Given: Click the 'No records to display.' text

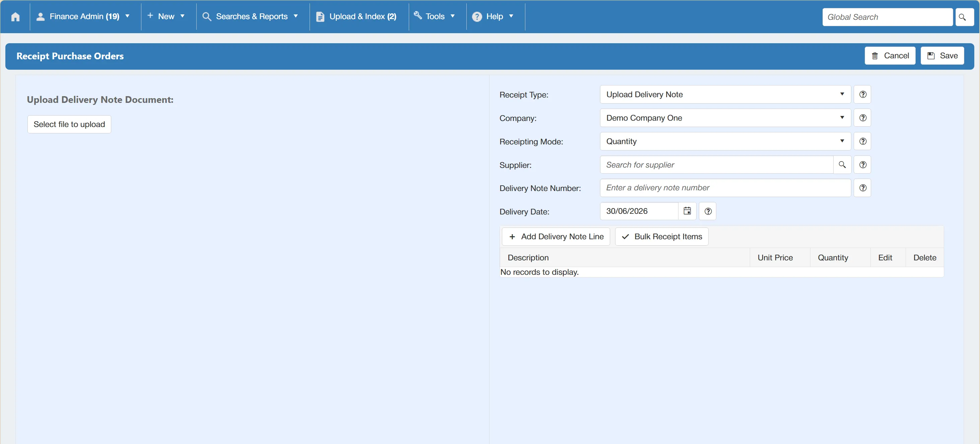Looking at the screenshot, I should [539, 272].
